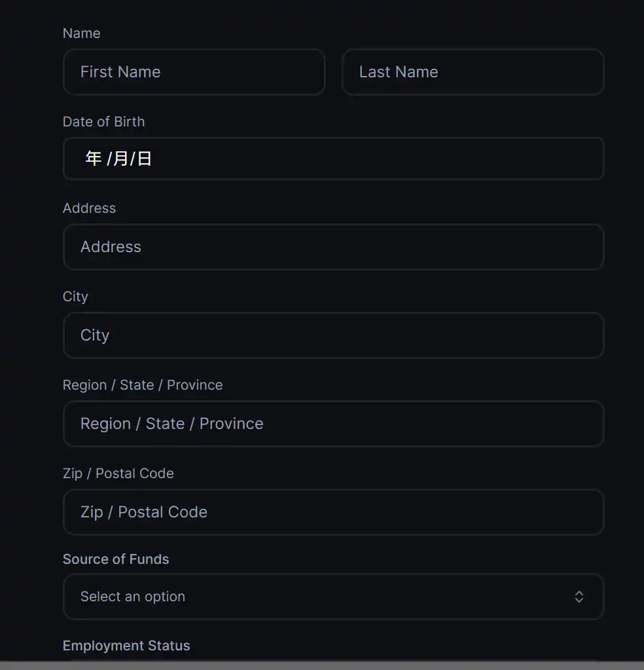Click the up-down chevron icon in Source of Funds
The image size is (644, 670).
click(x=579, y=597)
